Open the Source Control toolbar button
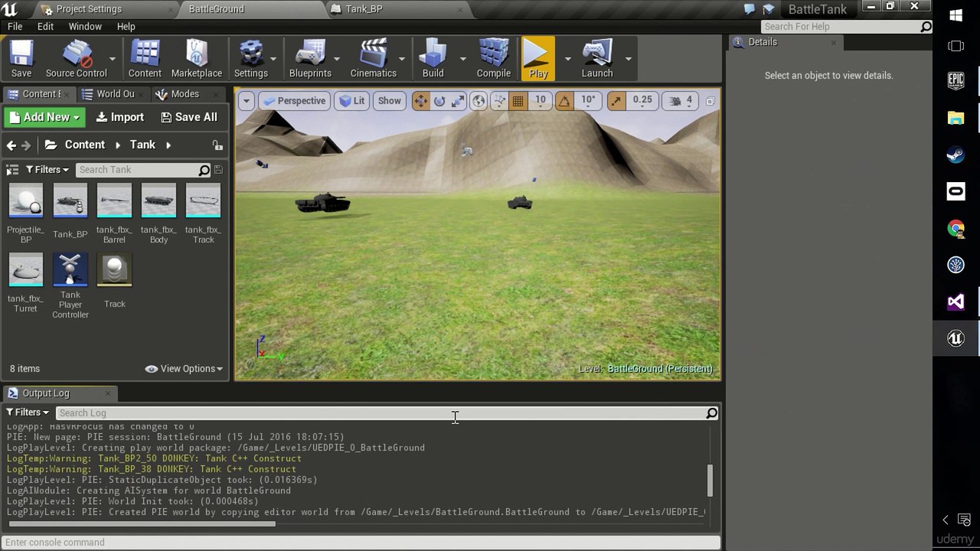 pyautogui.click(x=76, y=59)
